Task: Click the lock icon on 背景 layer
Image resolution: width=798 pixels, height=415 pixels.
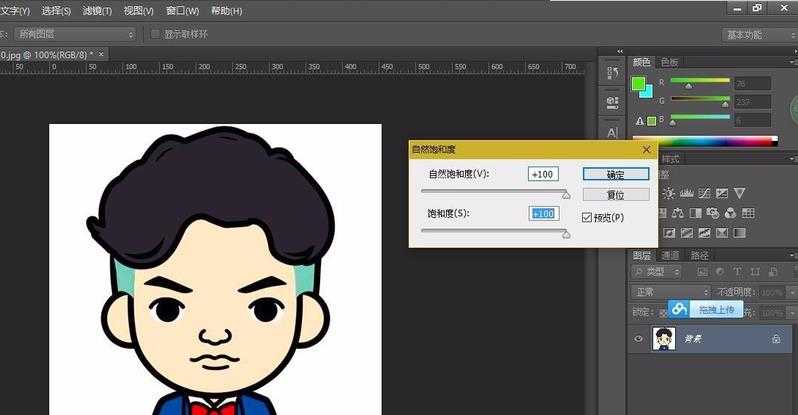Action: [776, 340]
